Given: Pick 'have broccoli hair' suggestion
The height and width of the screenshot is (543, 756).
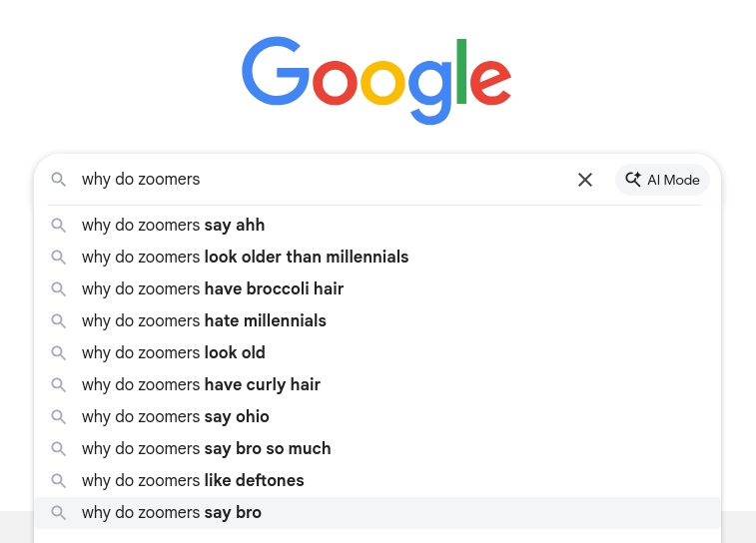Looking at the screenshot, I should coord(212,288).
